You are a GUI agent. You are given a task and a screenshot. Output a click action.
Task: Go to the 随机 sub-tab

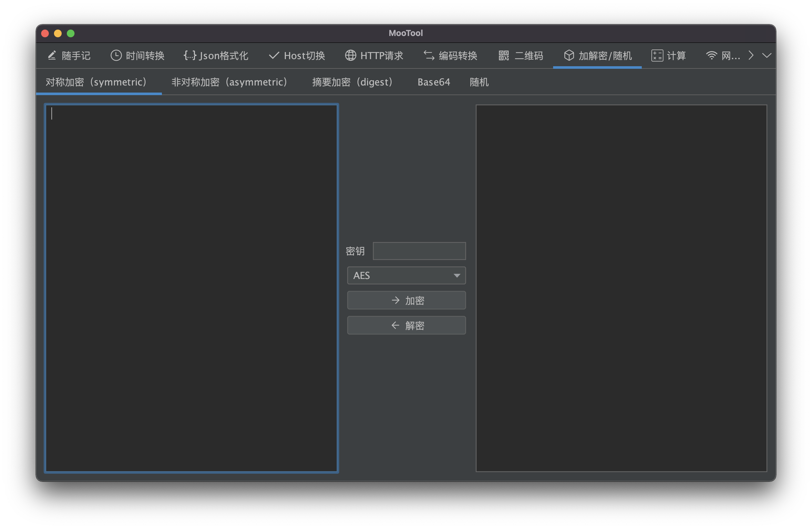[x=479, y=82]
